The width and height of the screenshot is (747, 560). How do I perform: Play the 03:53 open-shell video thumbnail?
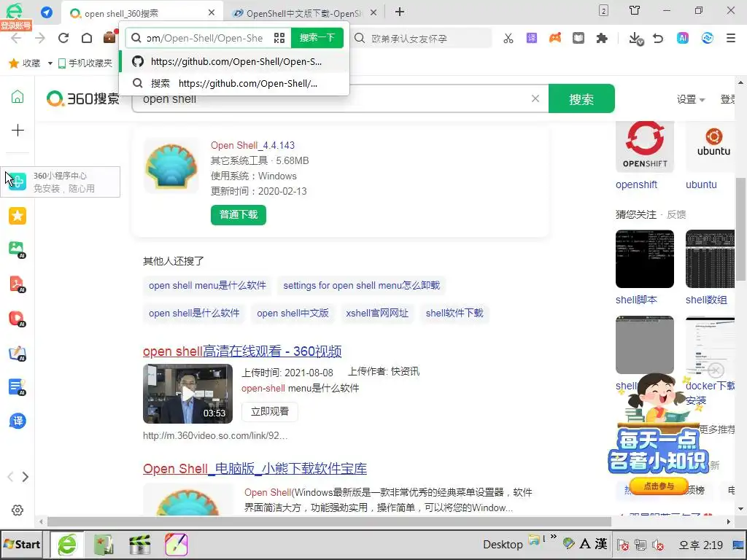[187, 394]
